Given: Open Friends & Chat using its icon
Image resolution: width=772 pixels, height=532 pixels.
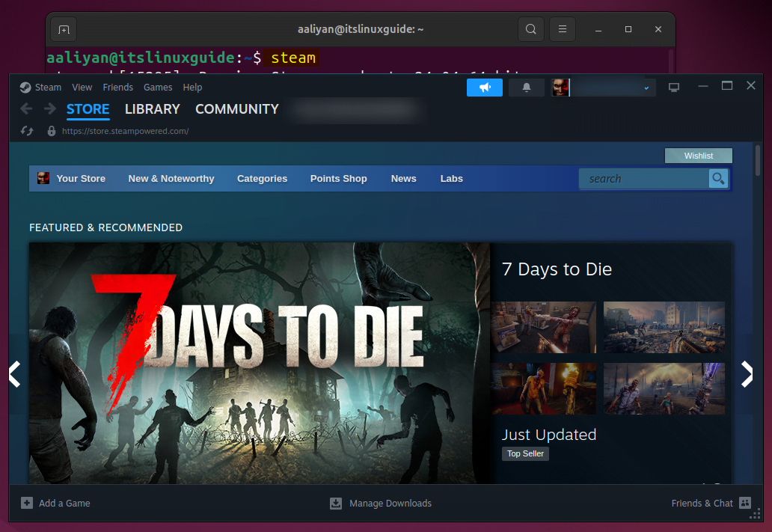Looking at the screenshot, I should [745, 503].
